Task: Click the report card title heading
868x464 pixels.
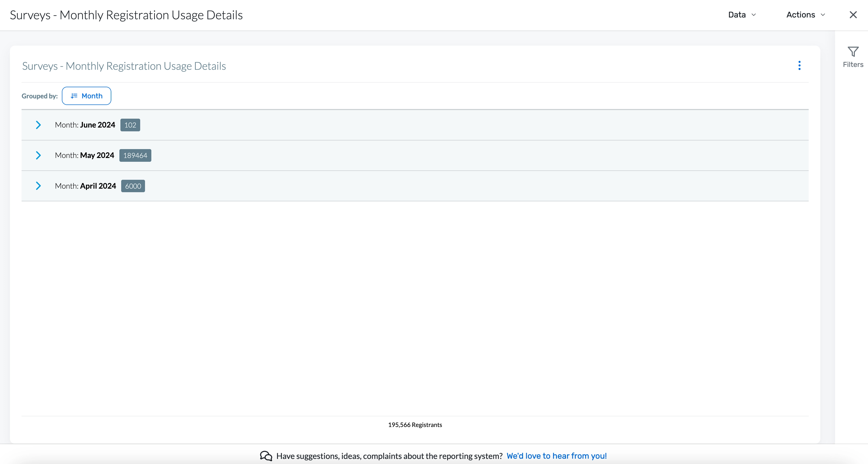Action: [x=124, y=66]
